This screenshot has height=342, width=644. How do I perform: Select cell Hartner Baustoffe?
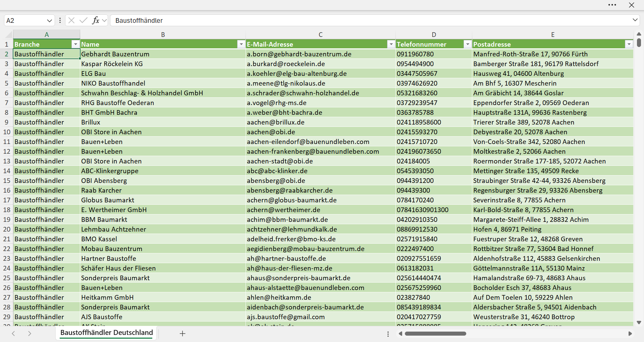(x=163, y=258)
